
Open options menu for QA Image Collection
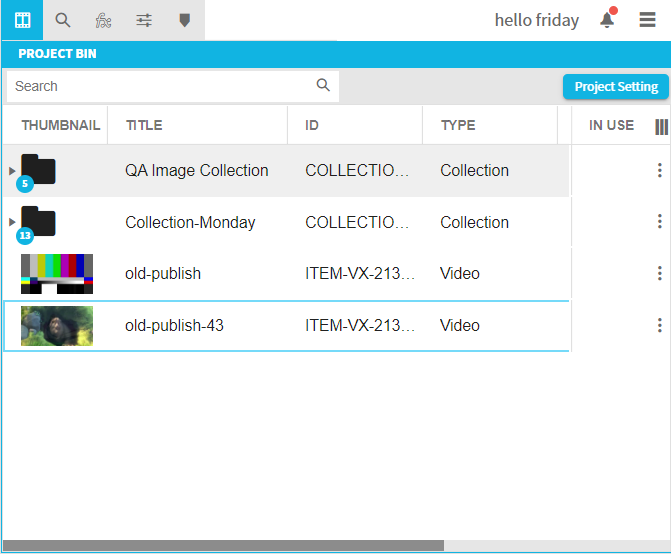(659, 171)
